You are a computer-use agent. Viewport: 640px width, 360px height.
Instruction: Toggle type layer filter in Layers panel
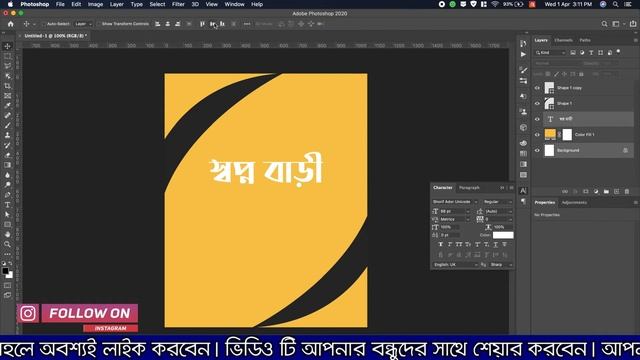(x=591, y=53)
